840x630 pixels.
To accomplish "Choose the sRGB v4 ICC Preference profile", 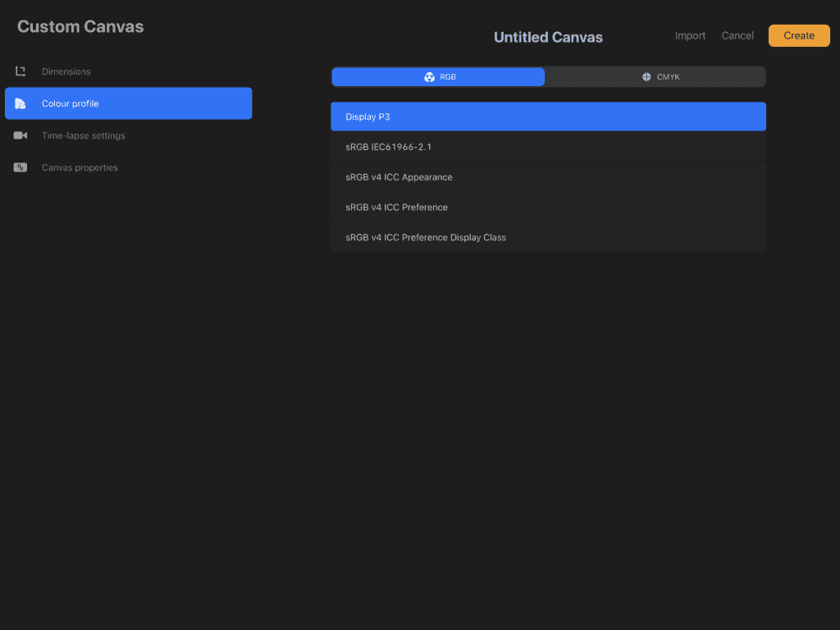I will click(x=548, y=207).
